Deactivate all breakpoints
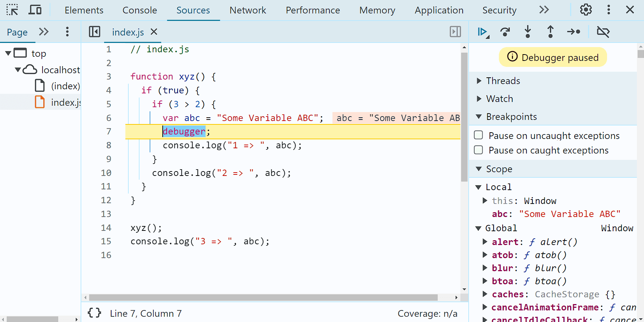 (603, 32)
